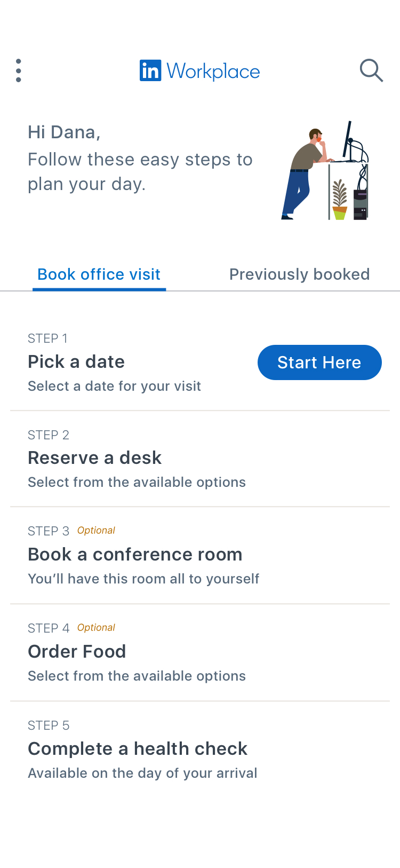Click the LinkedIn "in" logo

150,70
